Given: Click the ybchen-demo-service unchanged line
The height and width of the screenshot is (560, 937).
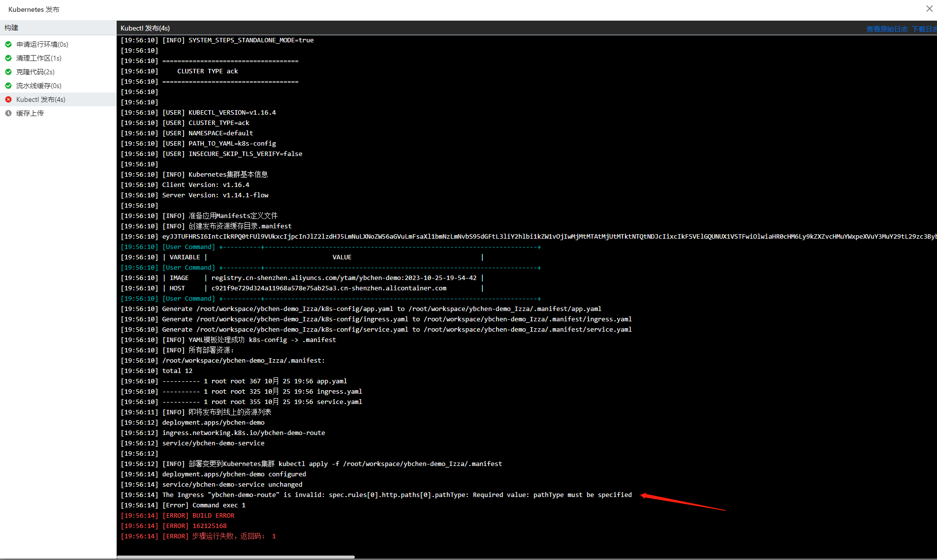Looking at the screenshot, I should pos(212,485).
